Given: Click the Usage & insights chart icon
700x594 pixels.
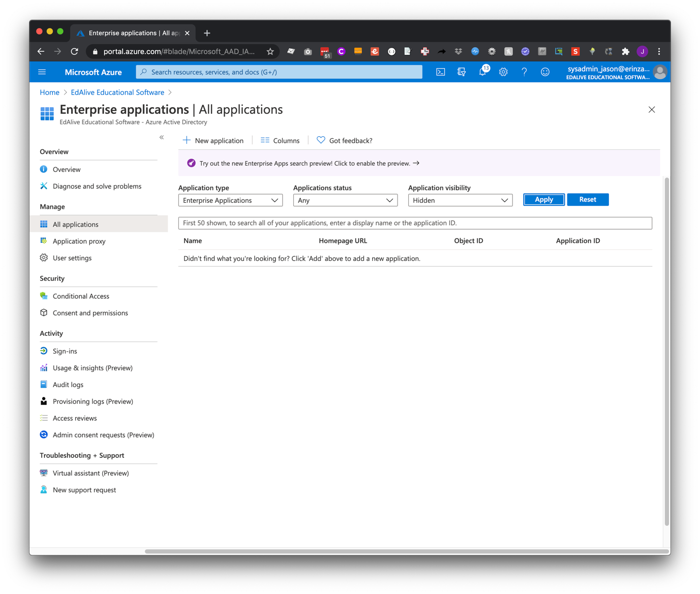Looking at the screenshot, I should (x=44, y=367).
